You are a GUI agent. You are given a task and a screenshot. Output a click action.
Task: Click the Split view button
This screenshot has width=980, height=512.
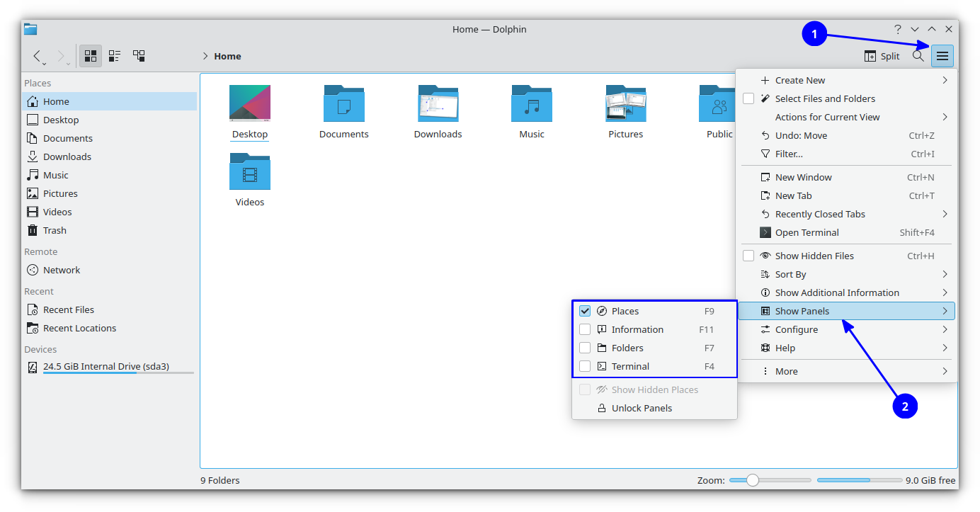click(x=880, y=55)
